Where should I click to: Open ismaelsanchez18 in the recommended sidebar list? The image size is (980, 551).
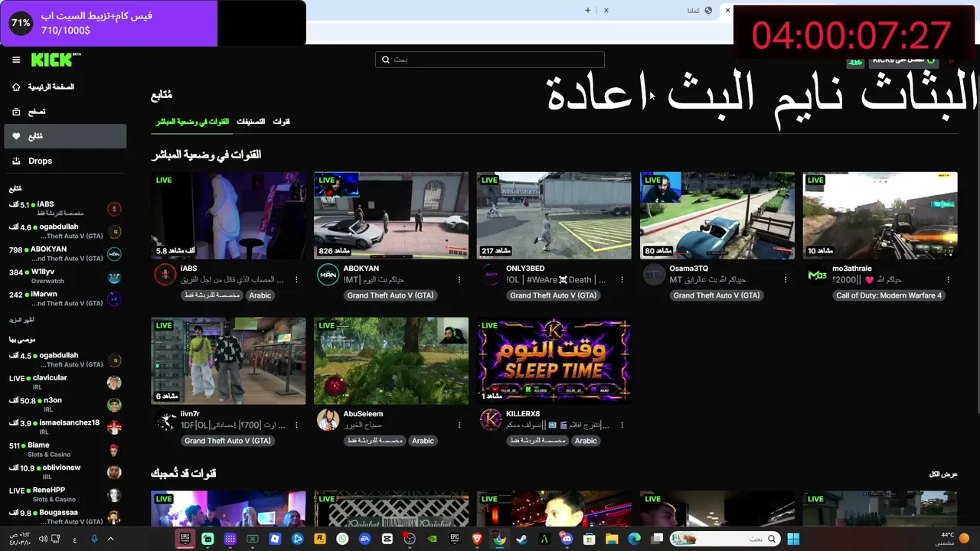tap(65, 427)
